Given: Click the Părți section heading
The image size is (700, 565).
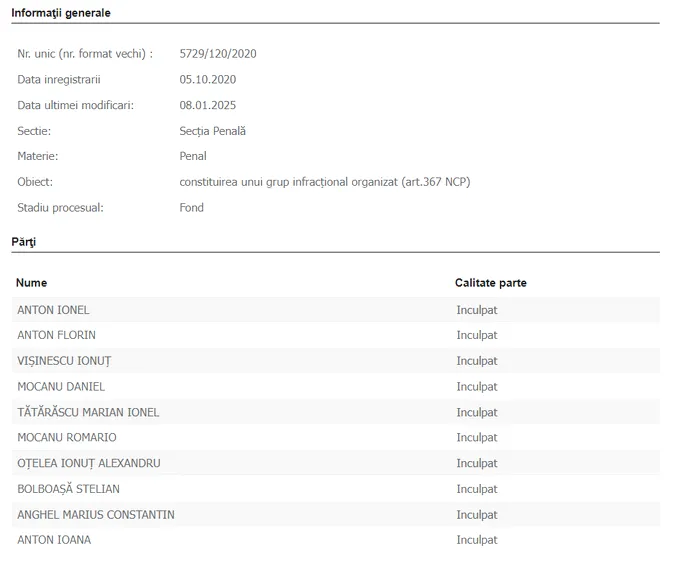Looking at the screenshot, I should [24, 242].
